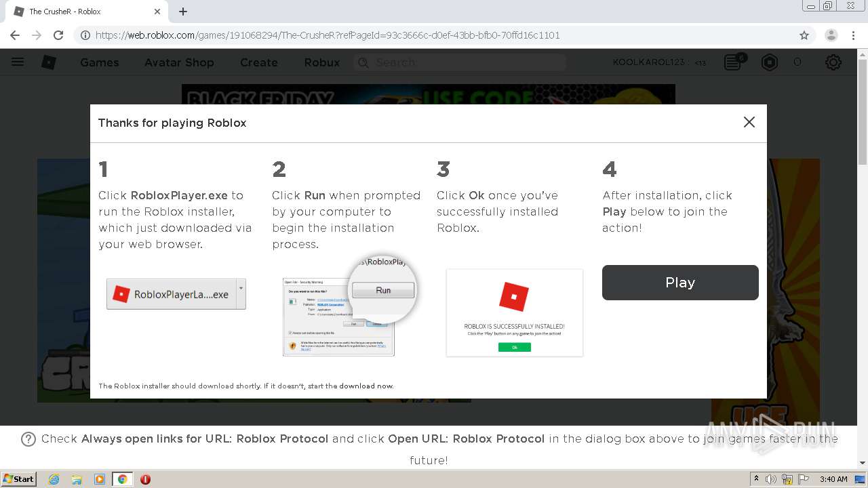Open Windows Explorer folder from taskbar
This screenshot has height=488, width=868.
click(x=77, y=479)
